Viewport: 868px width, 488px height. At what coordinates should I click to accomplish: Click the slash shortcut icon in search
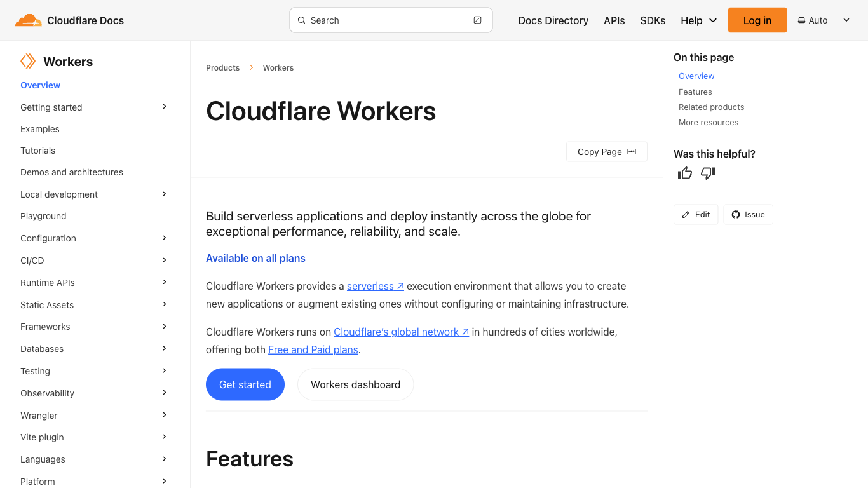point(477,20)
